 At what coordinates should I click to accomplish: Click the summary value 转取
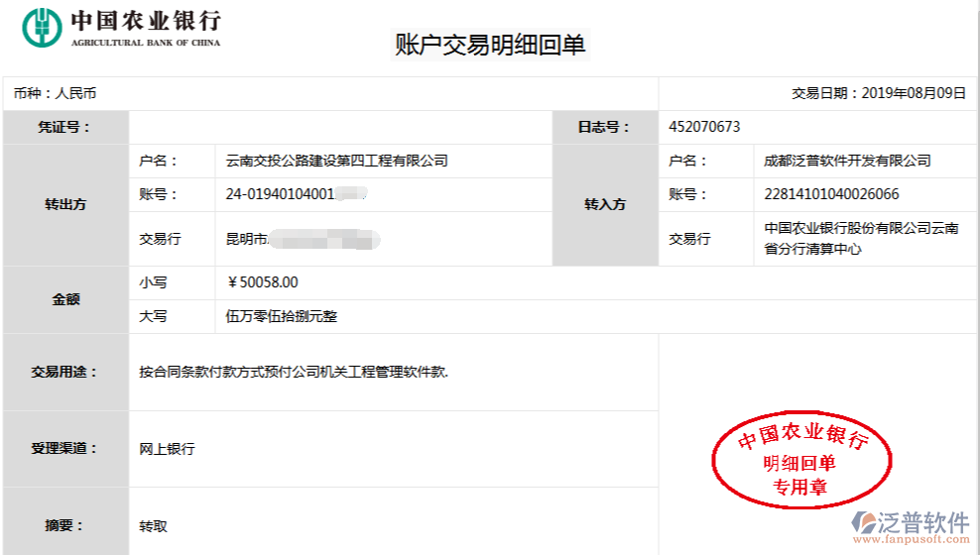point(153,526)
